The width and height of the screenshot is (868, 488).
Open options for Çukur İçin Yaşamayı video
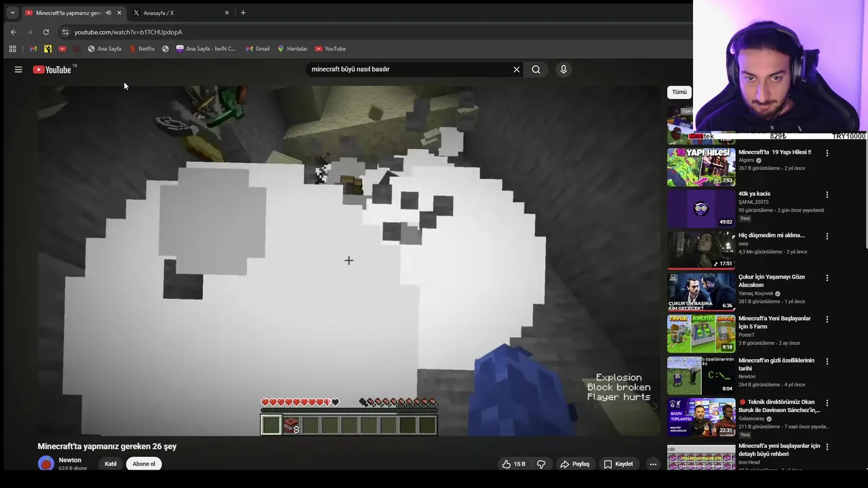(x=827, y=278)
